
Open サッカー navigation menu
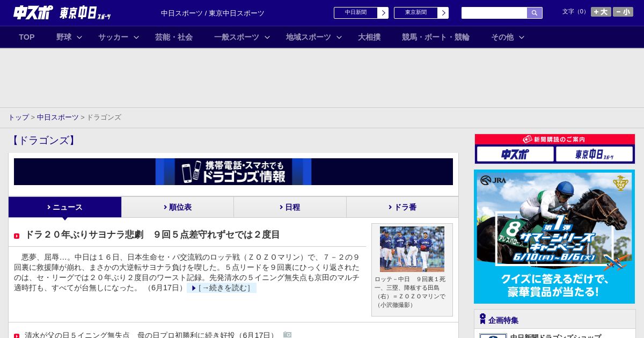[113, 37]
